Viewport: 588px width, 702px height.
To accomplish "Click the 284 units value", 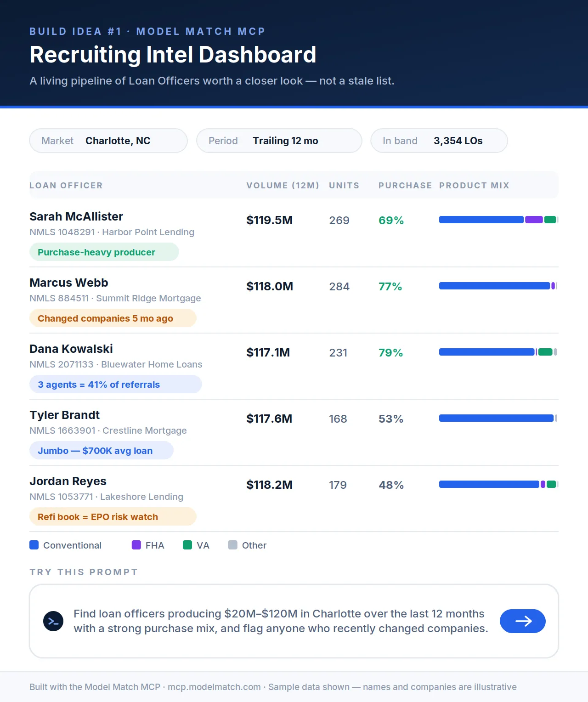I will pos(339,286).
